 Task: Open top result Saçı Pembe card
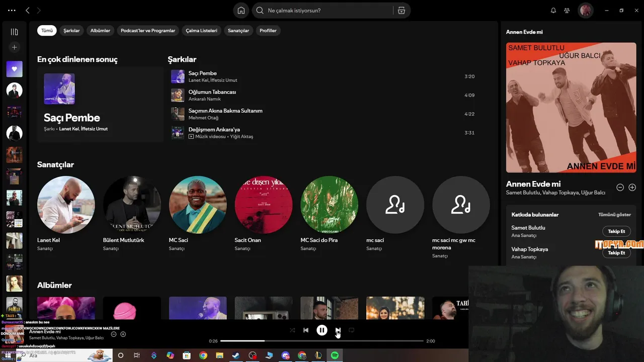100,104
